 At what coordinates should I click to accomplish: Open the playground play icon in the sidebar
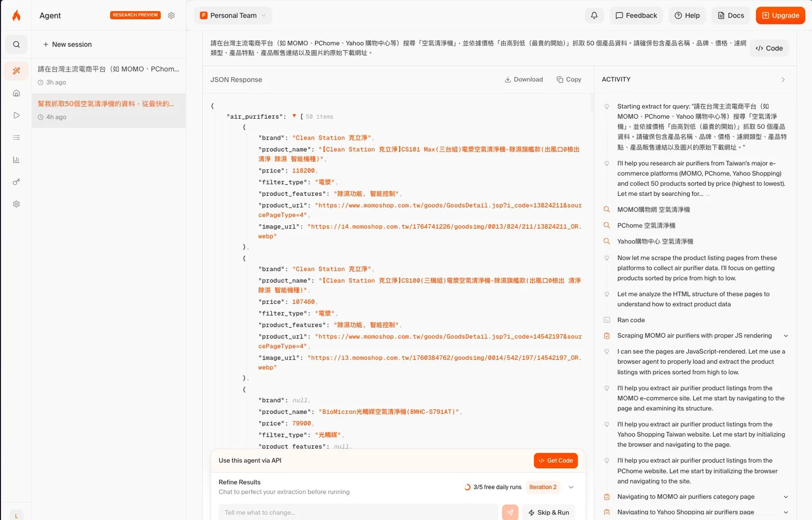coord(16,115)
